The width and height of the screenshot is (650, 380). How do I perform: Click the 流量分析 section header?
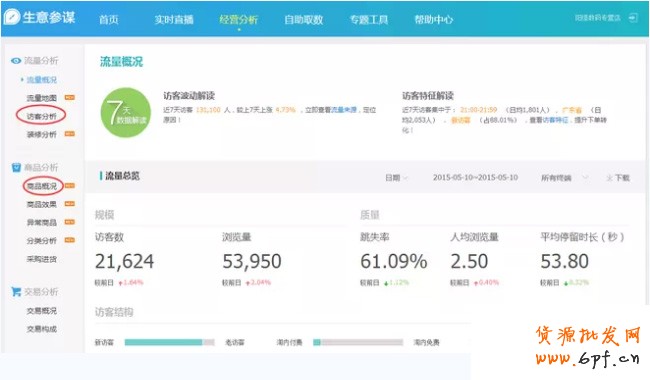click(x=41, y=61)
